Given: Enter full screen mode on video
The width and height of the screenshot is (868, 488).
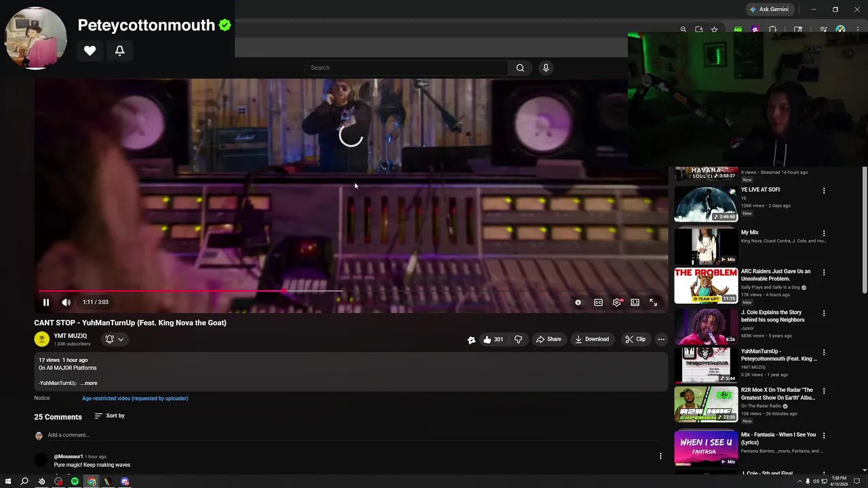Looking at the screenshot, I should (653, 302).
